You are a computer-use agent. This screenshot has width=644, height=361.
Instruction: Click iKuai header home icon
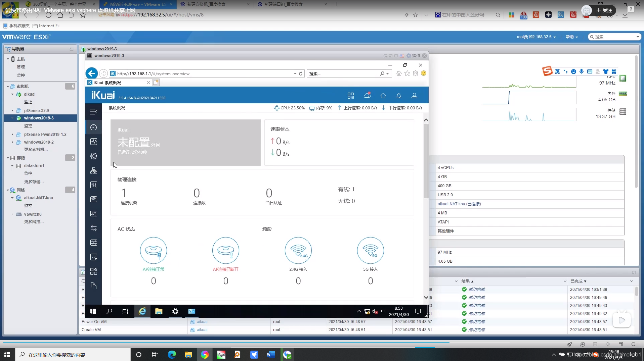click(x=383, y=96)
